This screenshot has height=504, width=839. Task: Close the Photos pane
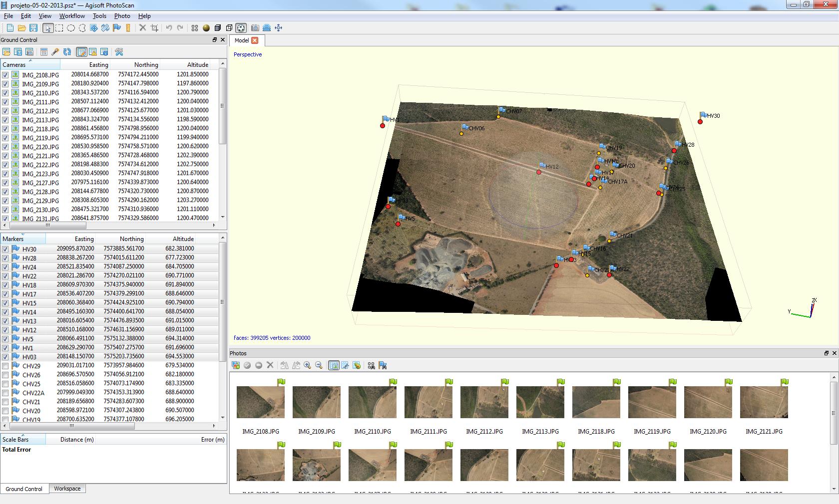[835, 353]
